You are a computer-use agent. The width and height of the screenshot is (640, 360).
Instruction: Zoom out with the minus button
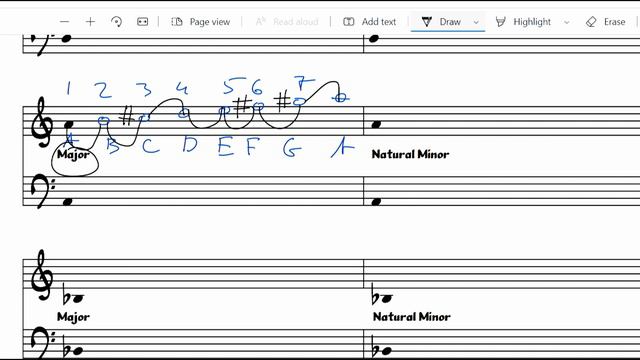click(x=64, y=22)
